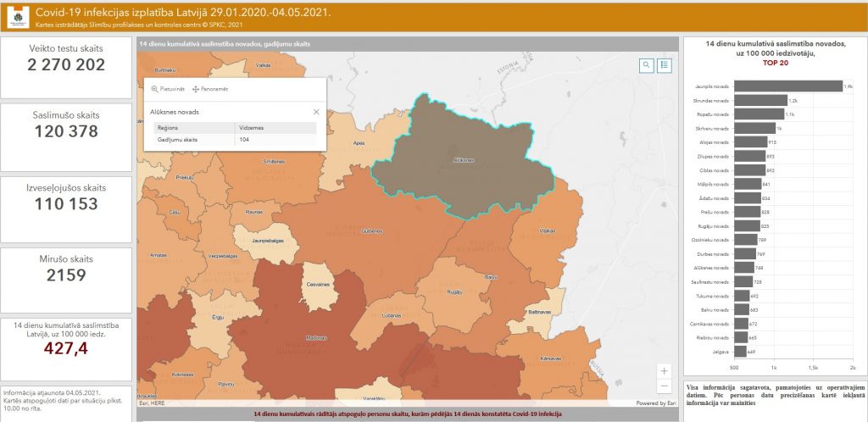Click the dashboard logo in header
The width and height of the screenshot is (868, 422).
tap(16, 17)
